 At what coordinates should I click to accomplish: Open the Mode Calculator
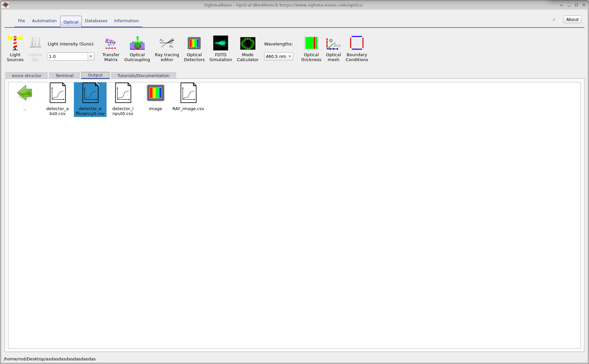247,49
